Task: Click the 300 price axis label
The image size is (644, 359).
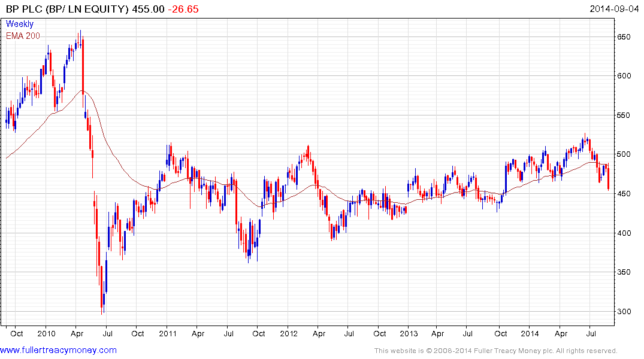Action: click(x=624, y=311)
